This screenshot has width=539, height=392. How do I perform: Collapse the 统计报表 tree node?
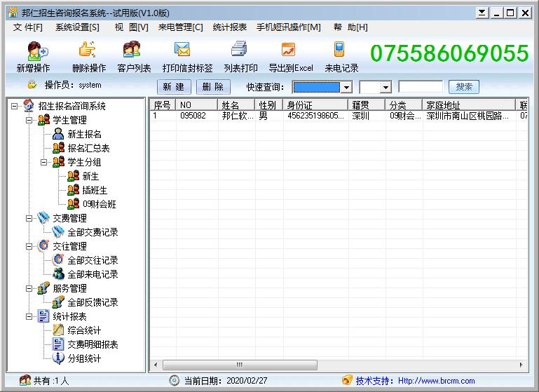click(29, 316)
